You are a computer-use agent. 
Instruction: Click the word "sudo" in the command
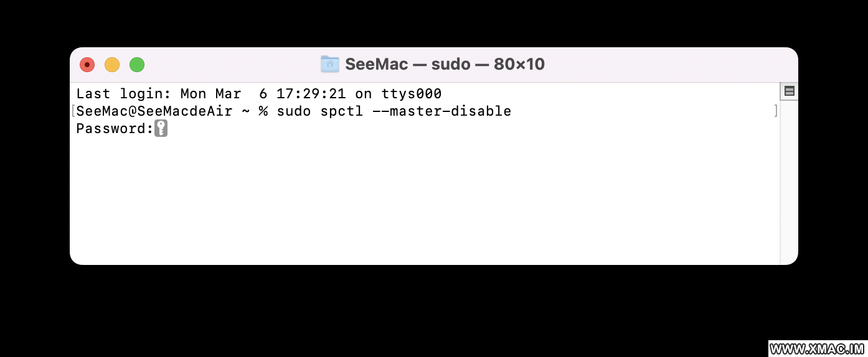click(294, 111)
